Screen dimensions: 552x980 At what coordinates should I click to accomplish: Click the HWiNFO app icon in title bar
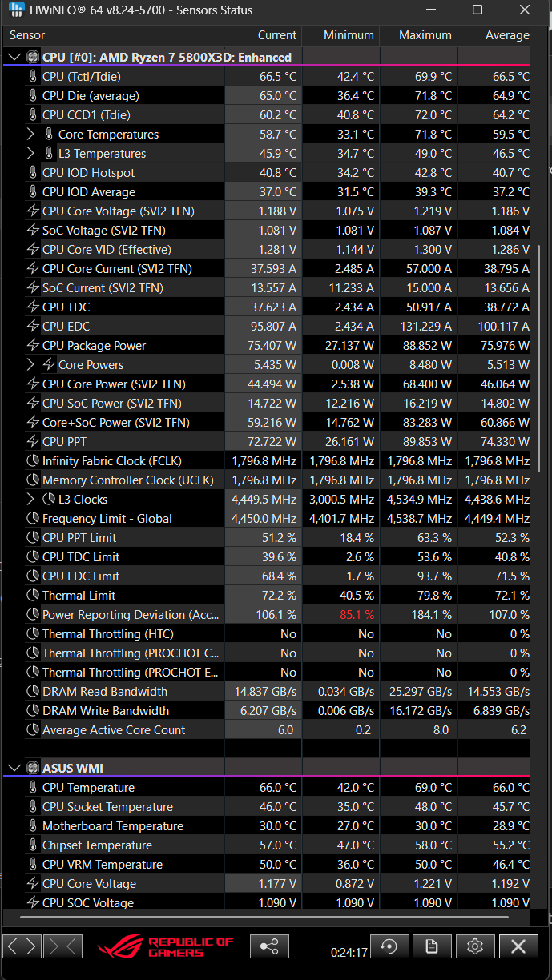pyautogui.click(x=17, y=10)
